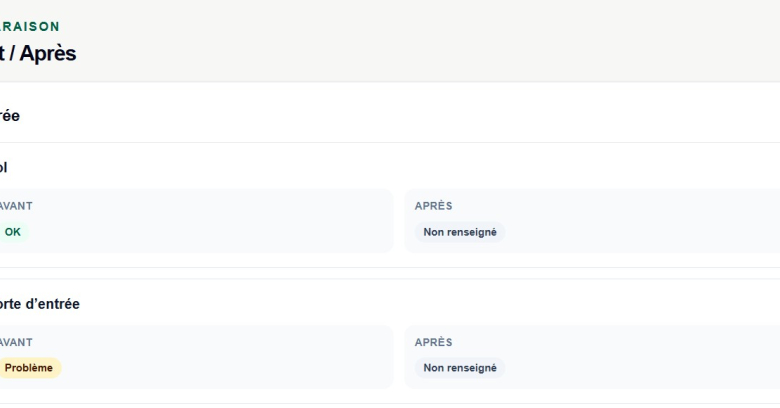Image resolution: width=780 pixels, height=408 pixels.
Task: Click the Avant / Après page title
Action: coord(37,53)
